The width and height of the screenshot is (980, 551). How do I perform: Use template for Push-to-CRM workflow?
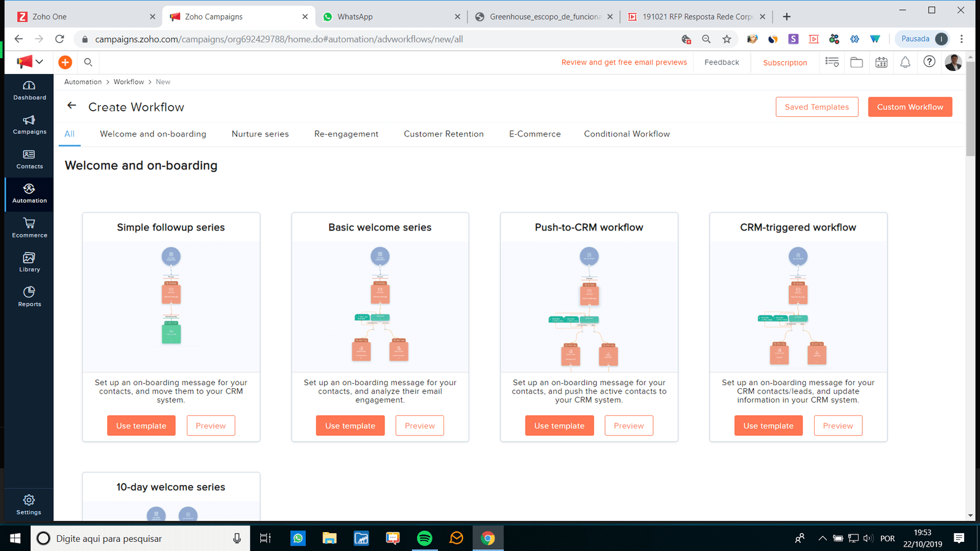(x=559, y=425)
